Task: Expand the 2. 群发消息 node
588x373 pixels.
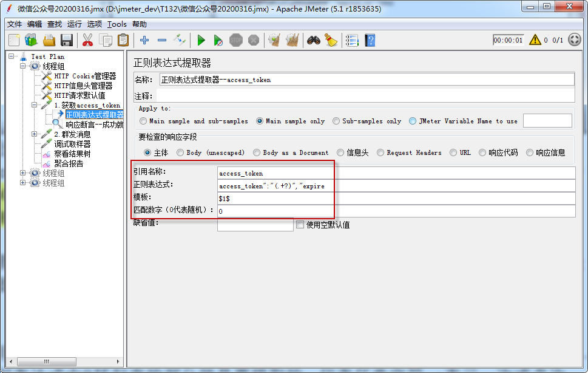Action: point(35,134)
